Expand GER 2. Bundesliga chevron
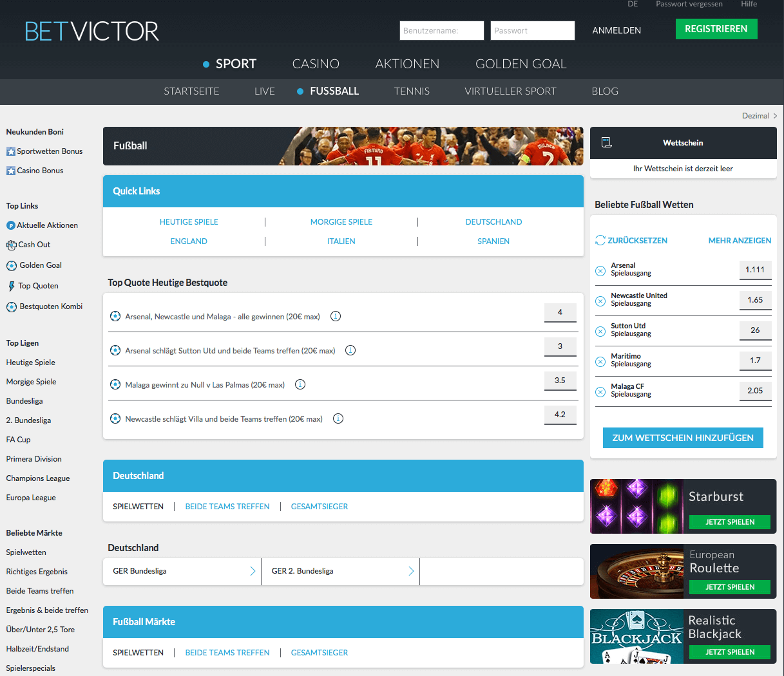The height and width of the screenshot is (676, 784). tap(411, 571)
